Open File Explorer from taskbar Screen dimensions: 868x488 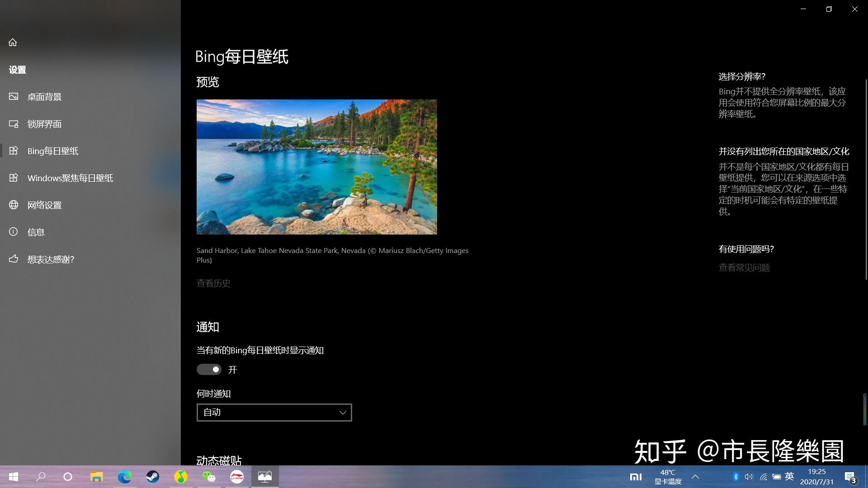96,477
